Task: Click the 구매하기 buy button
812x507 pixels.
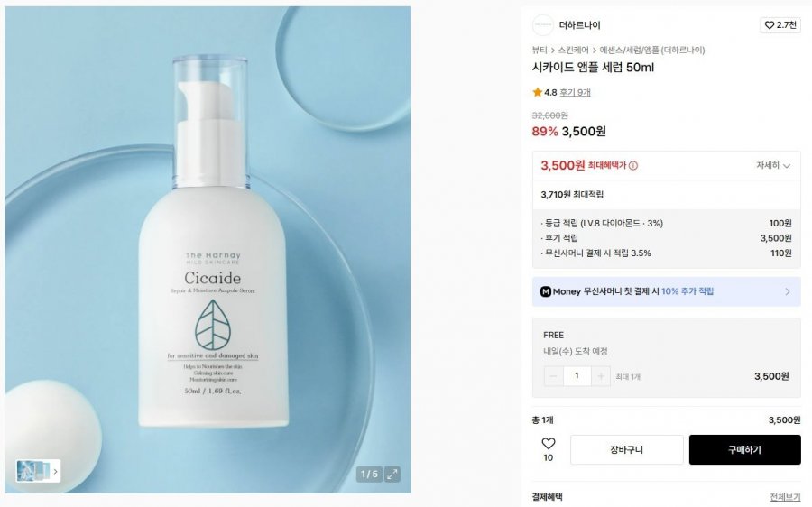Action: click(x=744, y=449)
